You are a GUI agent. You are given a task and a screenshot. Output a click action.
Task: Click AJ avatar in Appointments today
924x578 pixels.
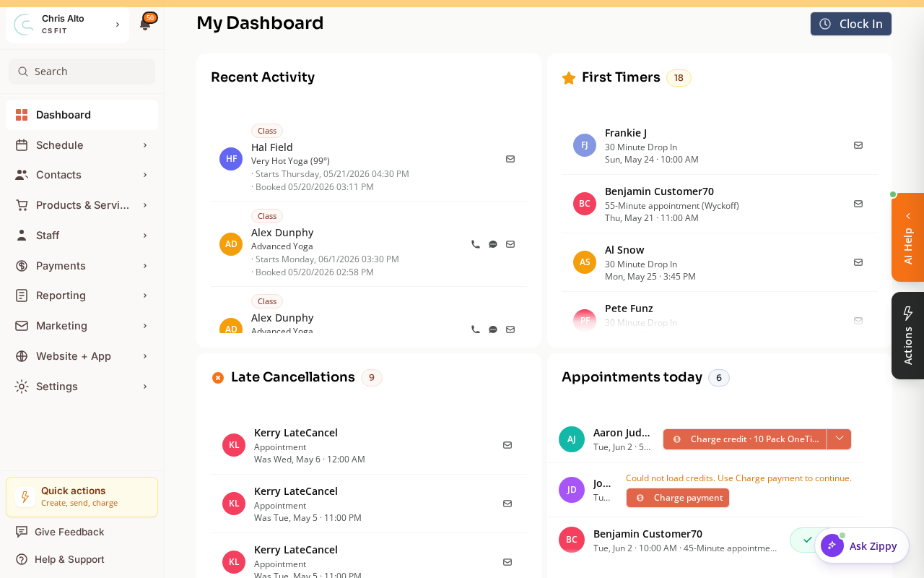pos(572,439)
